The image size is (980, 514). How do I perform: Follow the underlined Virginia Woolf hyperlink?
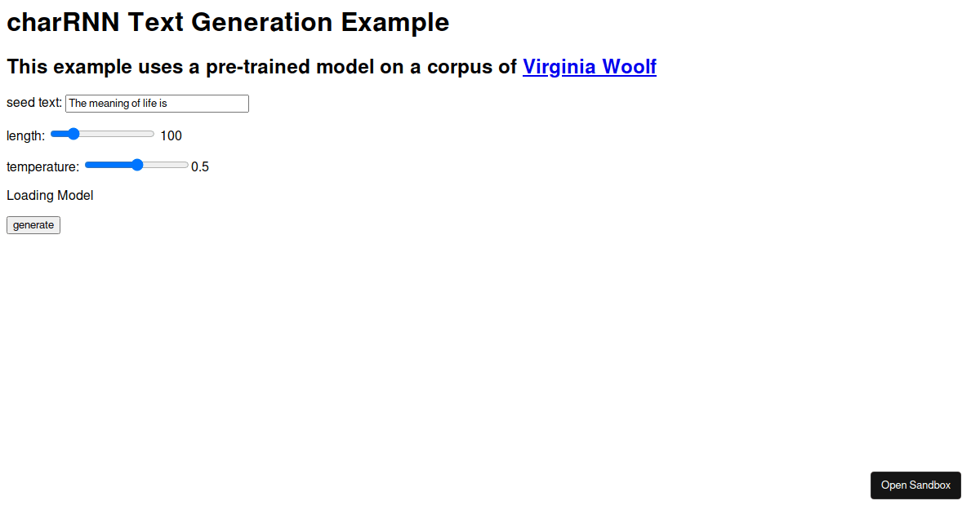tap(590, 66)
